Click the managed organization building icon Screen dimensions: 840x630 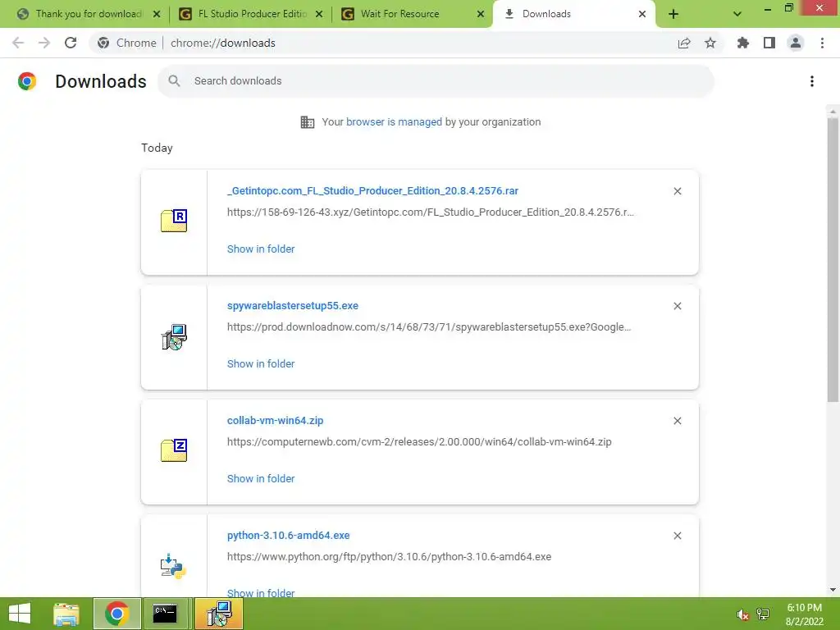pos(308,122)
